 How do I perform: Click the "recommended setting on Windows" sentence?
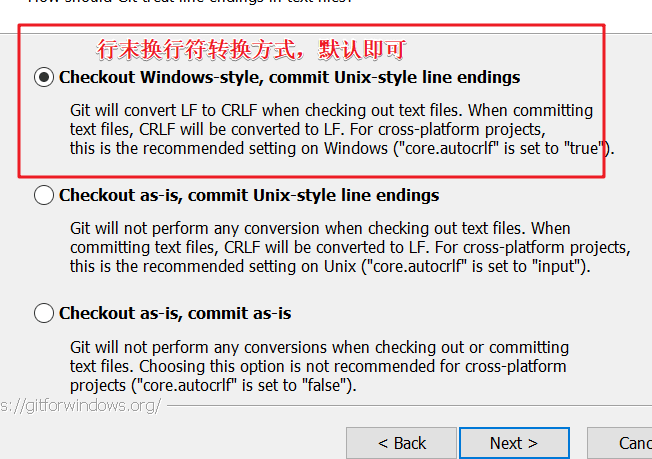click(x=342, y=148)
